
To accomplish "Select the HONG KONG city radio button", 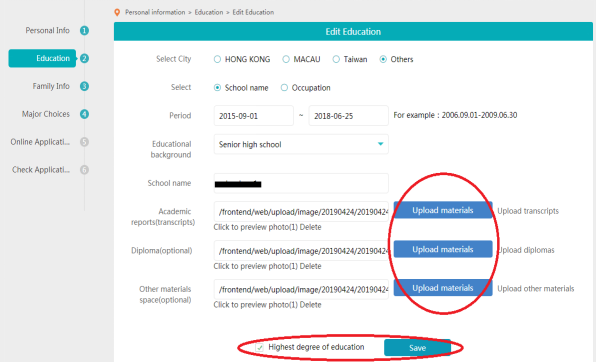I will (x=217, y=59).
